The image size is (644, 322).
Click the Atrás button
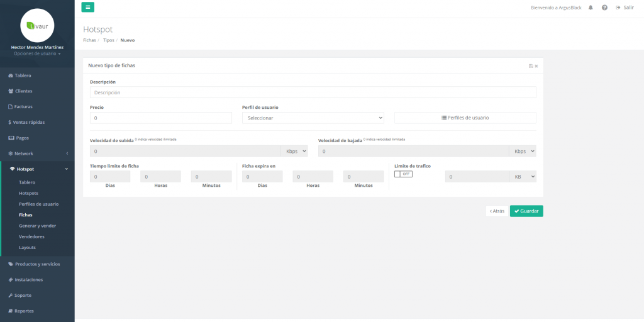click(496, 211)
